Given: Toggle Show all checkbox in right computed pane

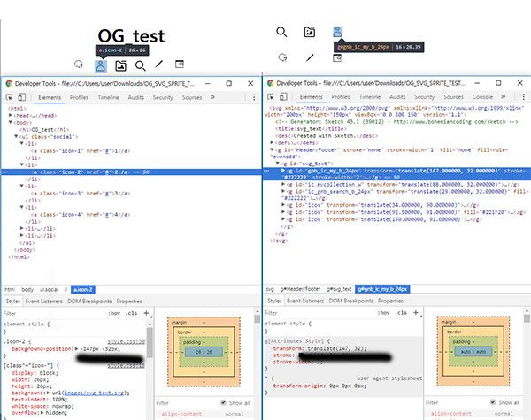Looking at the screenshot, I should pos(493,402).
